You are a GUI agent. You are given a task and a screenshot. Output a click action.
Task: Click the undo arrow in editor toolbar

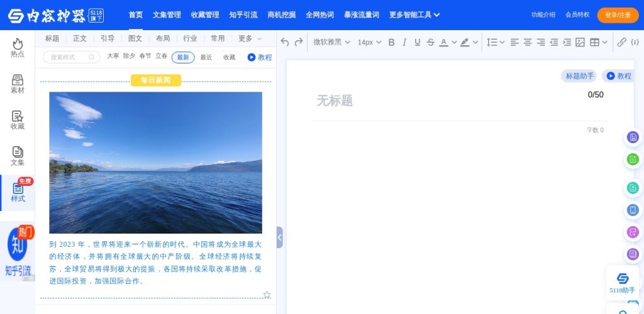285,42
